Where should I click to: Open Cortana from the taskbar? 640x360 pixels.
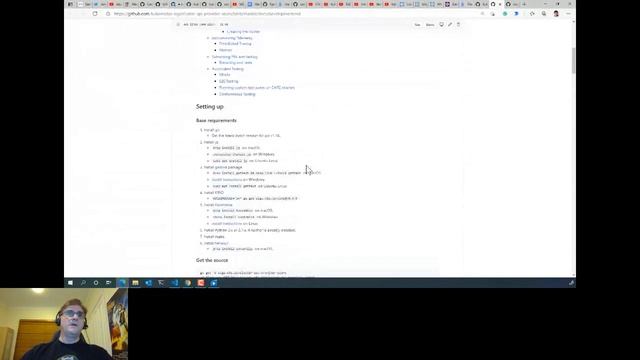click(96, 282)
